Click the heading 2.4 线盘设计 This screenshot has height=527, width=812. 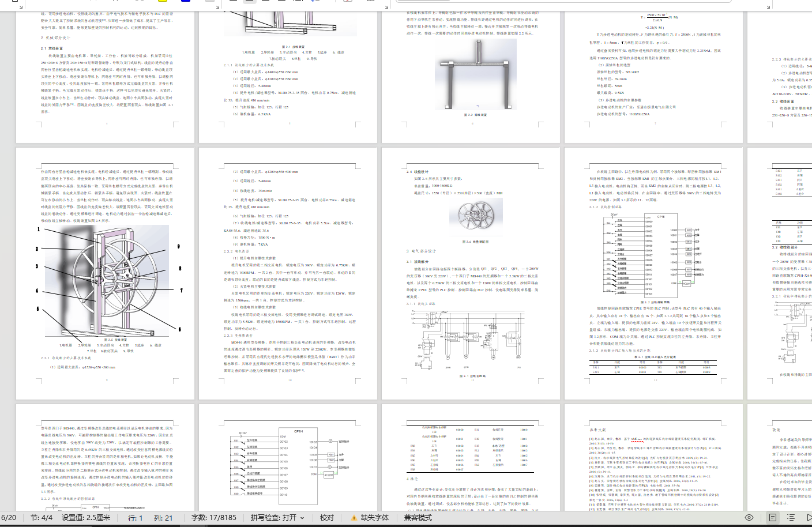(418, 172)
